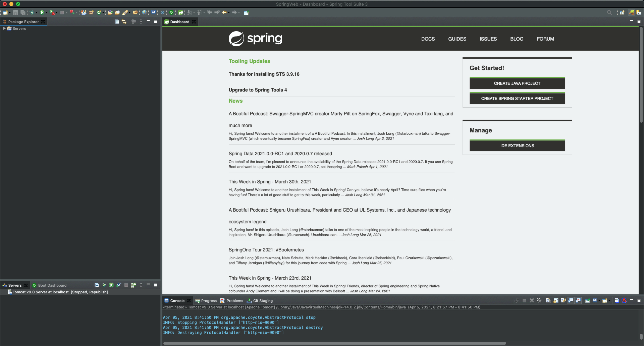This screenshot has width=644, height=346.
Task: Open the New wizard dropdown arrow
Action: (x=10, y=13)
